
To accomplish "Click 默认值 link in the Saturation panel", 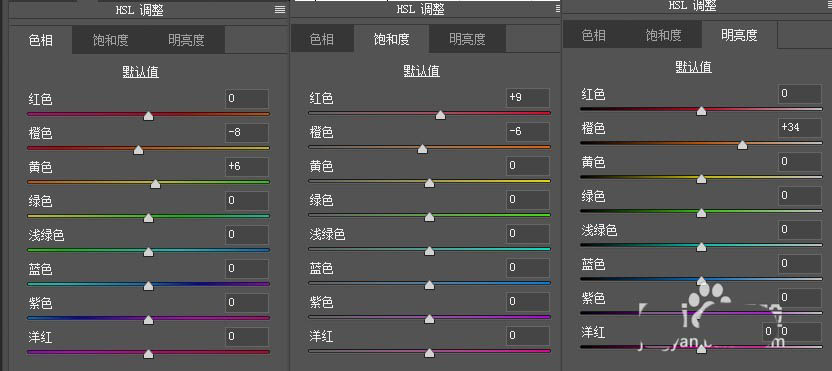I will click(421, 71).
